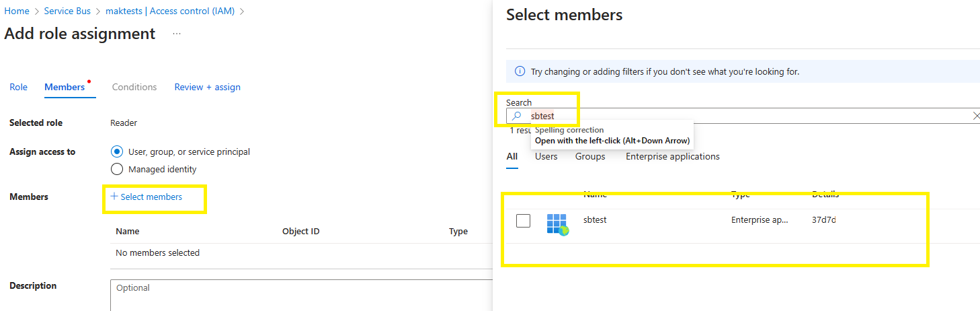Screen dimensions: 980x311
Task: Open the Home breadcrumb link
Action: (x=17, y=11)
